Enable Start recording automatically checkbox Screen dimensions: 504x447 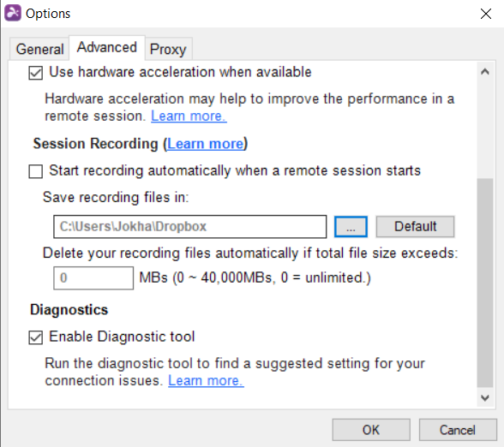pos(35,171)
